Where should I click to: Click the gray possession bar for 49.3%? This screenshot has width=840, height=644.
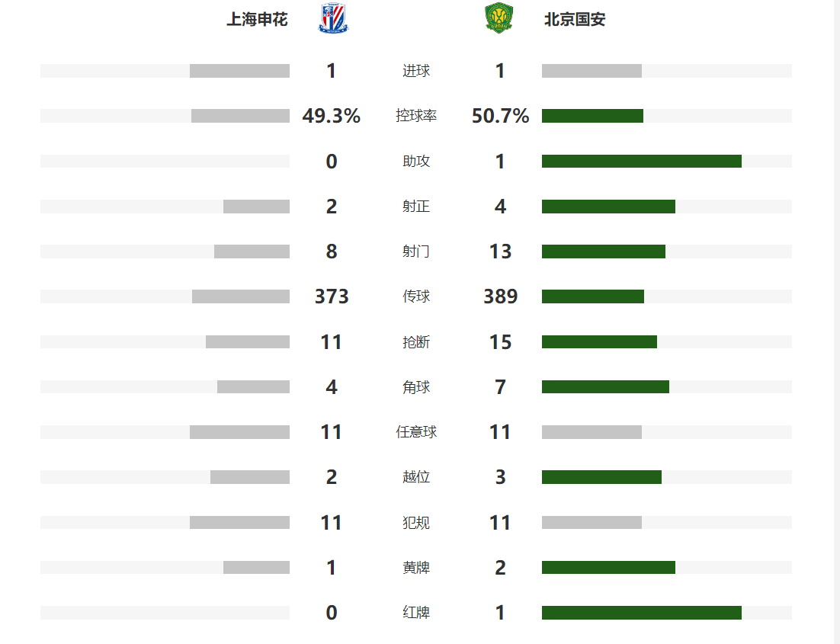(x=241, y=116)
